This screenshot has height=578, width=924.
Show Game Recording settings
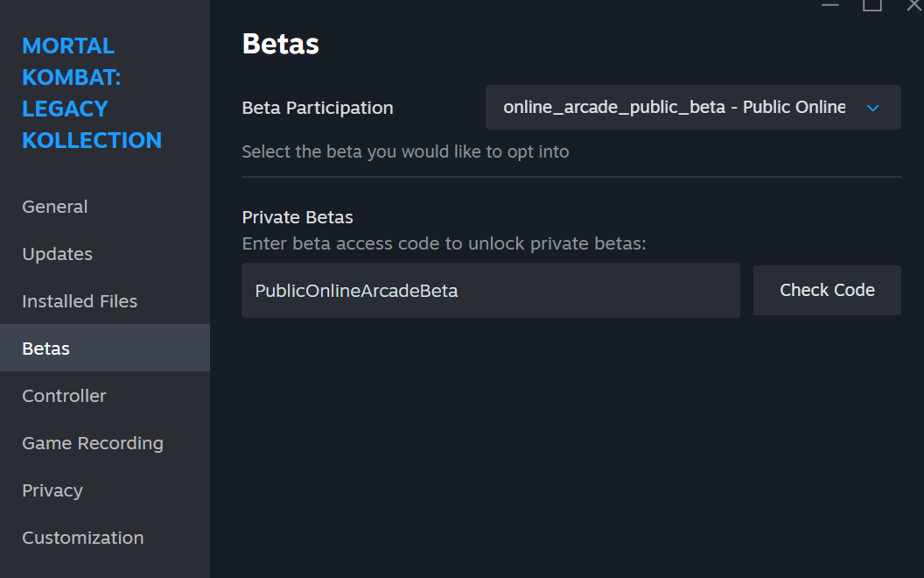[93, 443]
